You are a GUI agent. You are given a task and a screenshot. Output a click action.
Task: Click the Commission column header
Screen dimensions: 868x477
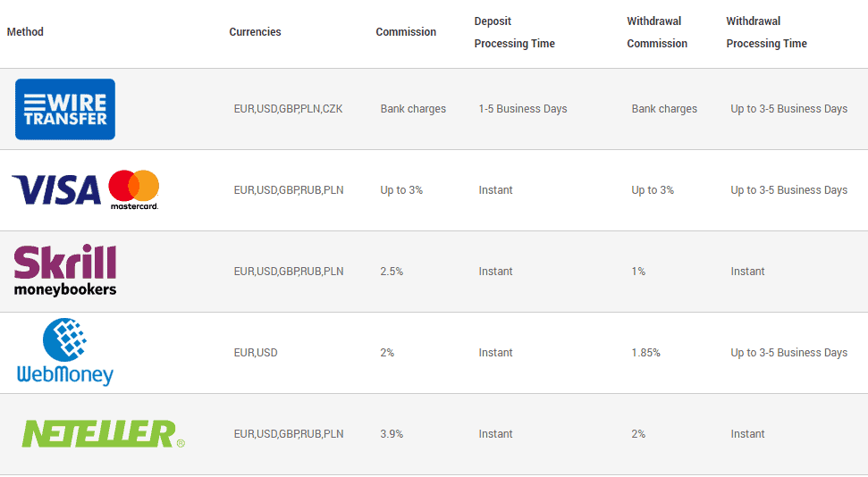[406, 32]
